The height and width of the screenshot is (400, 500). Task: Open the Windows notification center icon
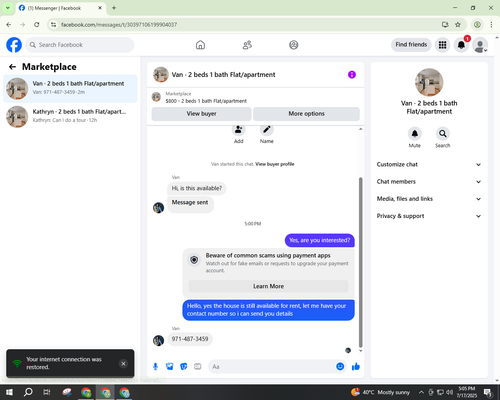[488, 392]
